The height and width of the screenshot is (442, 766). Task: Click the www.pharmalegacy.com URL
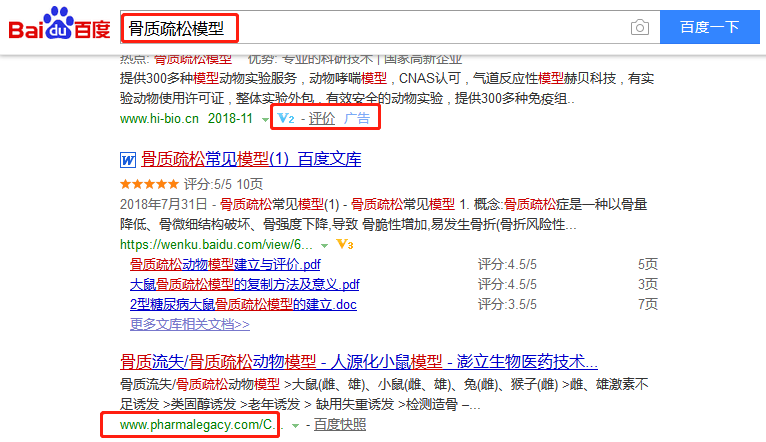(x=201, y=424)
